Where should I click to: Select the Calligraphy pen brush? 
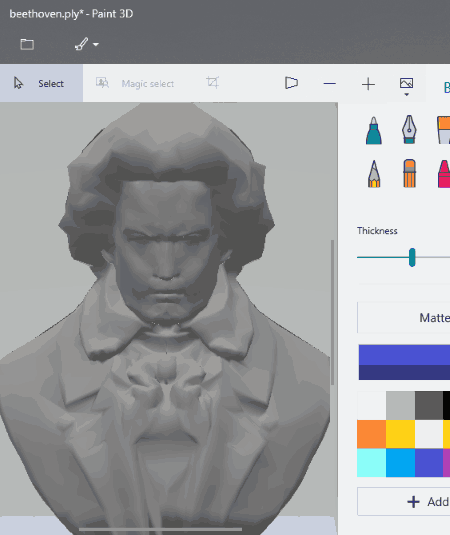409,130
